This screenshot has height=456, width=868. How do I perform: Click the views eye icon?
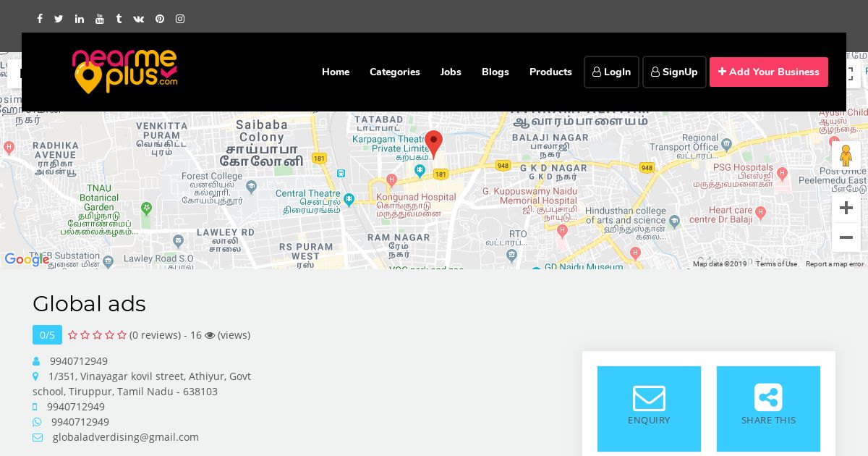click(210, 335)
